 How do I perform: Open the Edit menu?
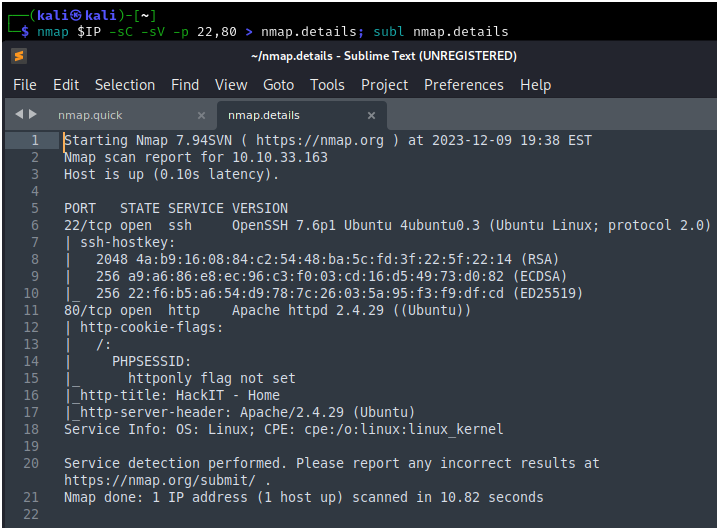point(66,85)
